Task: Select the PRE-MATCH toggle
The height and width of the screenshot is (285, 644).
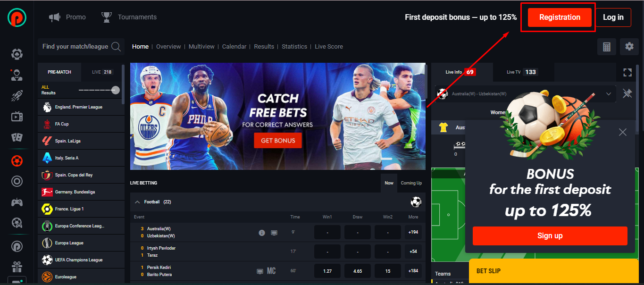Action: click(59, 72)
